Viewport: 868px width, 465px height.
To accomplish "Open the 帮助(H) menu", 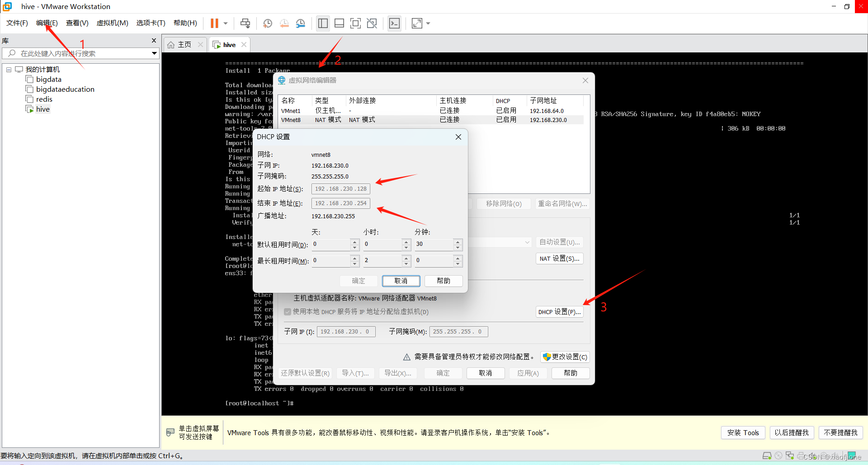I will click(x=185, y=23).
